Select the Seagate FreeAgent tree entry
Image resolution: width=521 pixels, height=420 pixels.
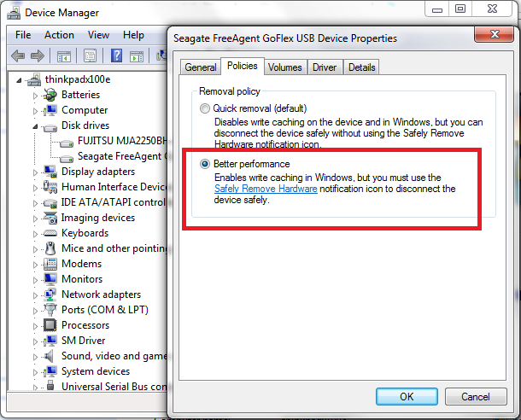point(121,156)
